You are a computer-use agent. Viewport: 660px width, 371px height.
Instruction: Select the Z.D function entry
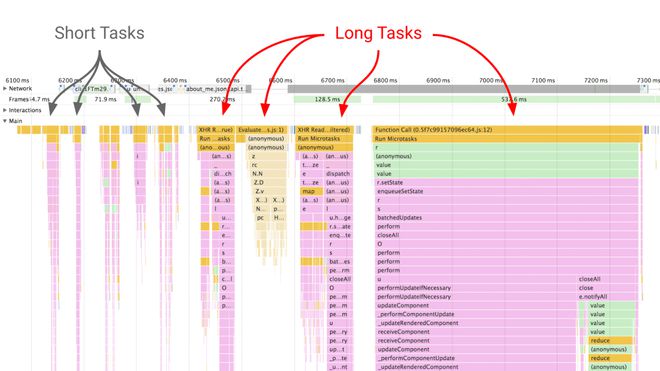tap(269, 183)
